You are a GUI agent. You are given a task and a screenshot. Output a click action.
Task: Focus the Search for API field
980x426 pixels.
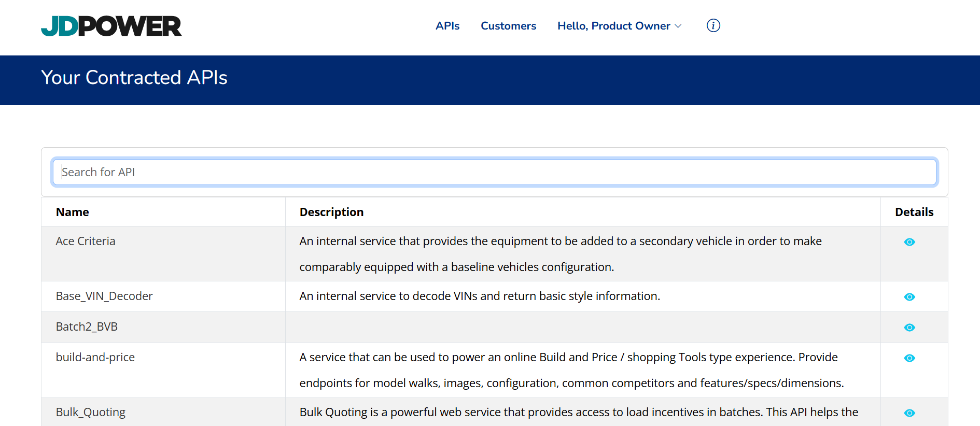pyautogui.click(x=494, y=172)
